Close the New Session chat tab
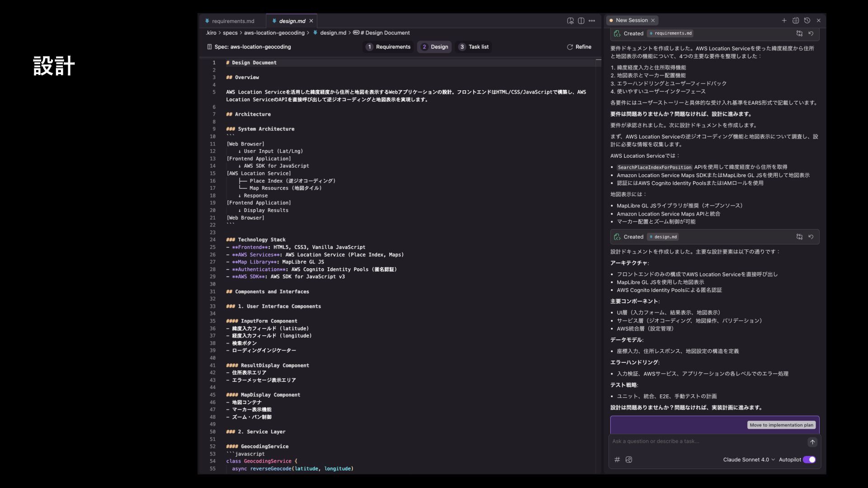This screenshot has width=868, height=488. [x=653, y=20]
